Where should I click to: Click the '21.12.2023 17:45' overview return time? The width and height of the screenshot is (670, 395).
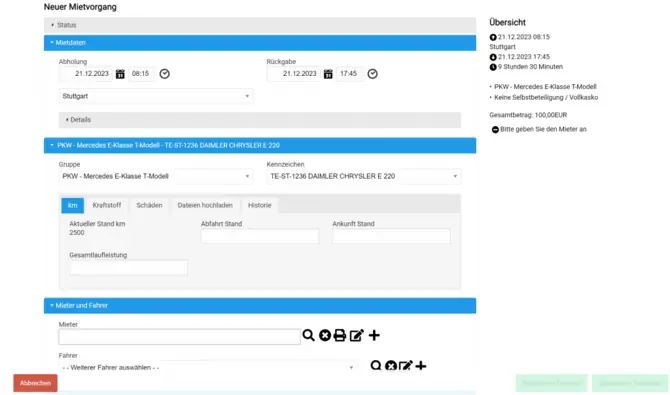coord(524,57)
